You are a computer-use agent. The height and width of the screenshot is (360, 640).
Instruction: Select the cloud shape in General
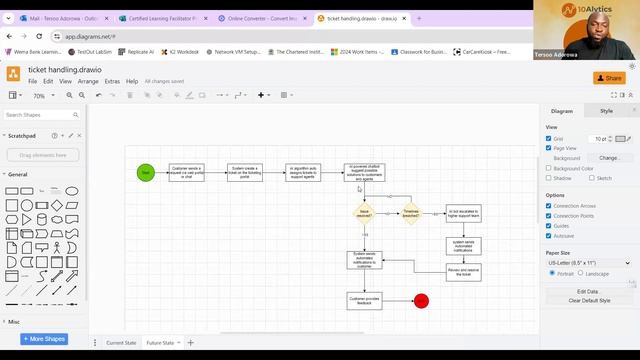57,220
